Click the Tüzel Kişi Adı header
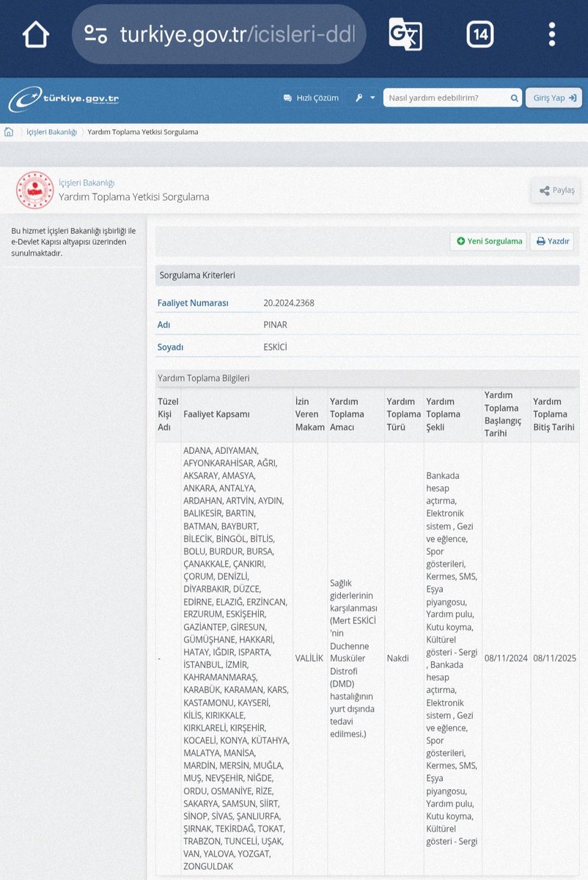The height and width of the screenshot is (880, 588). pos(169,414)
